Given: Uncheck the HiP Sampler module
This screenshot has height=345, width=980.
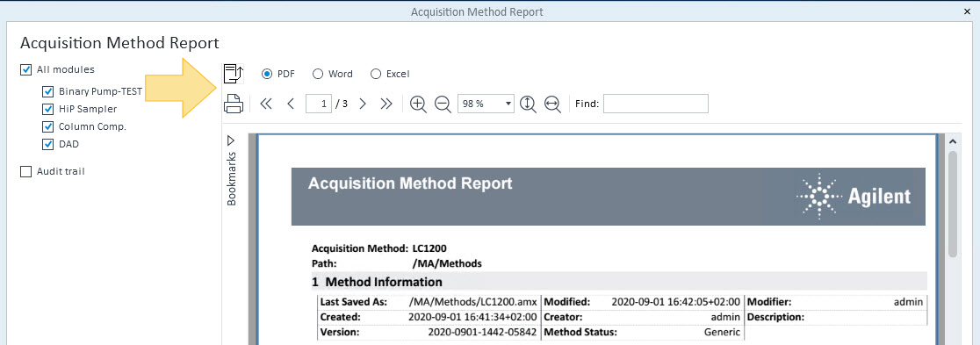Looking at the screenshot, I should click(48, 109).
